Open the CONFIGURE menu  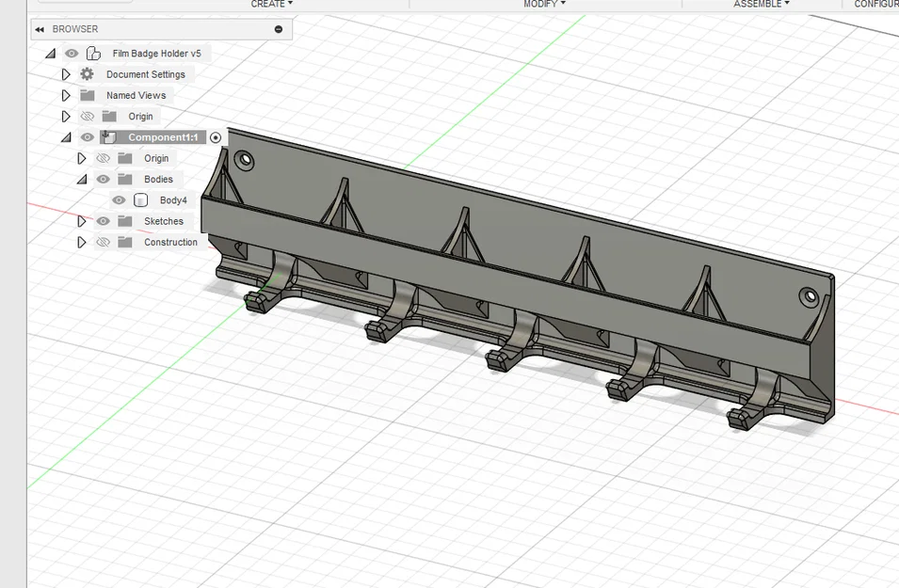click(x=876, y=4)
